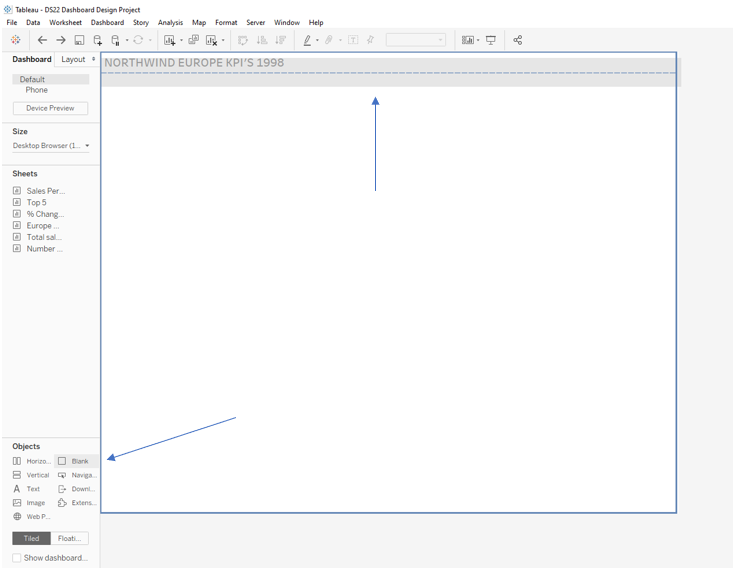
Task: Click the Sort descending icon
Action: point(280,40)
